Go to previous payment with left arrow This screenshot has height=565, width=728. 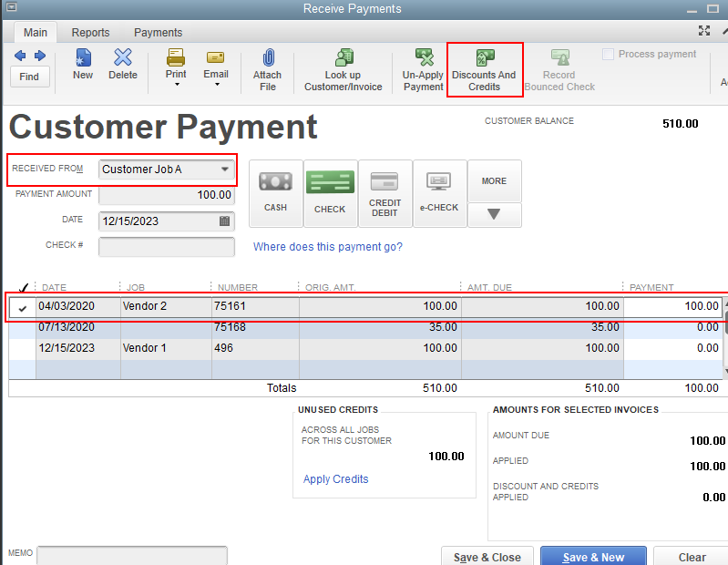[x=20, y=56]
